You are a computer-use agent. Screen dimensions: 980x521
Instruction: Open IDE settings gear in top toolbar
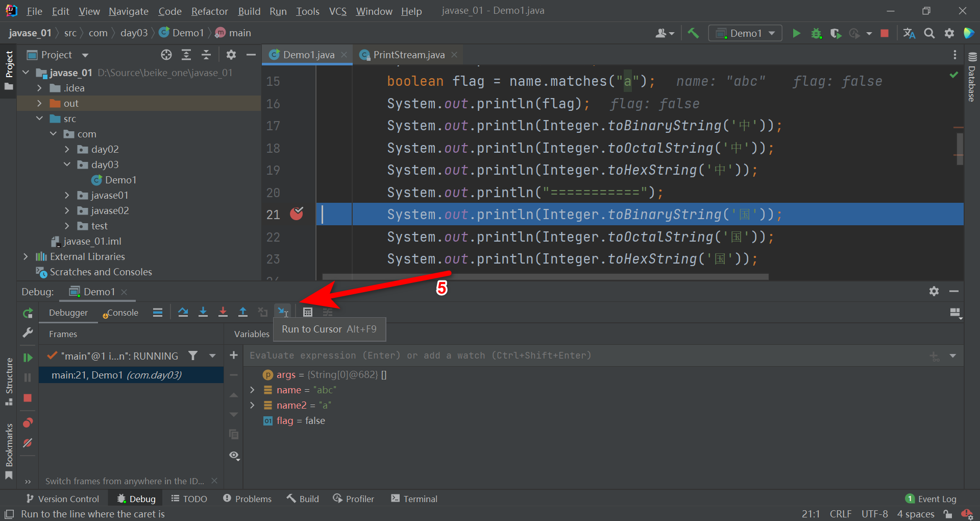949,33
